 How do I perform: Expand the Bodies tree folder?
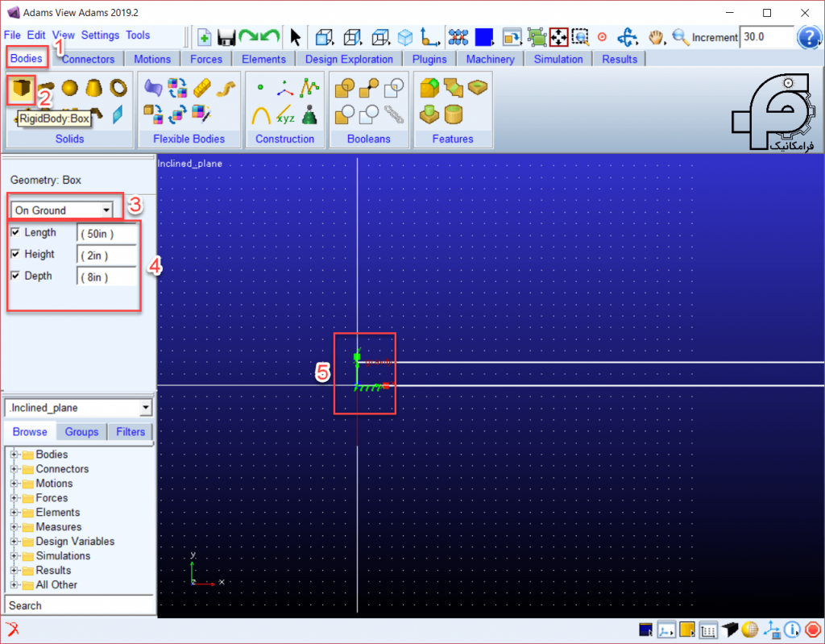pos(15,455)
